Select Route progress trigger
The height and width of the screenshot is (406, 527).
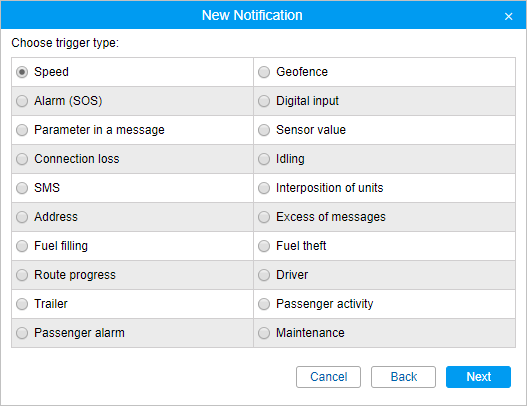pyautogui.click(x=22, y=275)
